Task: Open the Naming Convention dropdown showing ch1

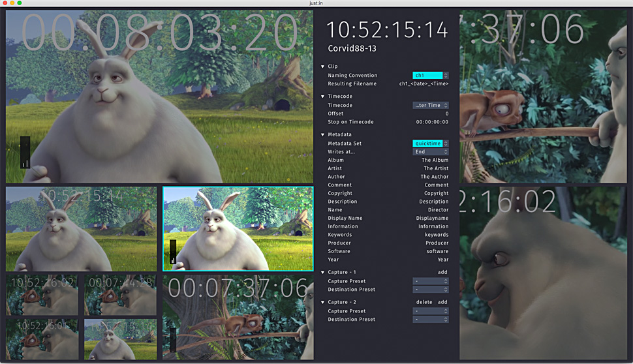Action: coord(430,76)
